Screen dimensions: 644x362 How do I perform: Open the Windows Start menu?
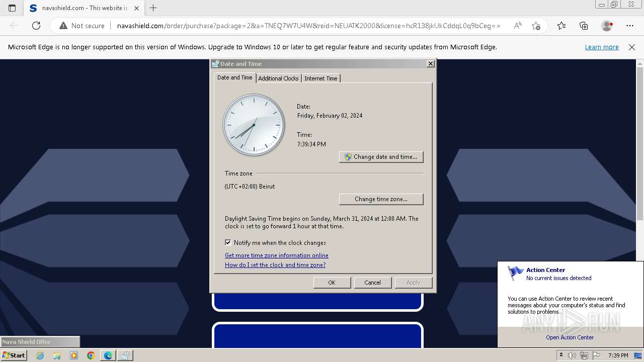click(14, 355)
